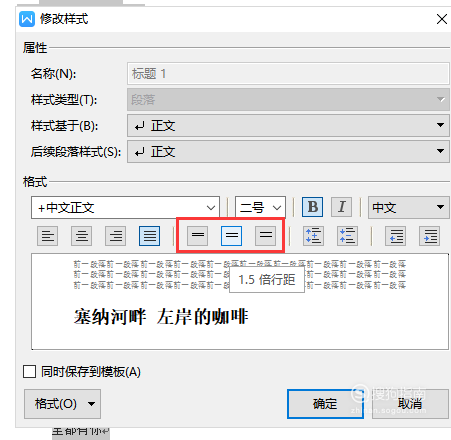Click the 名称 field containing 标题 1

pyautogui.click(x=288, y=74)
